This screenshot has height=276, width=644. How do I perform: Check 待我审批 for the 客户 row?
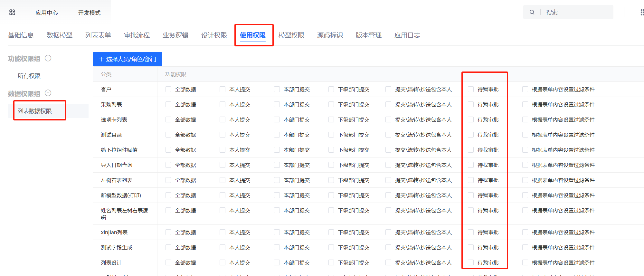point(471,89)
